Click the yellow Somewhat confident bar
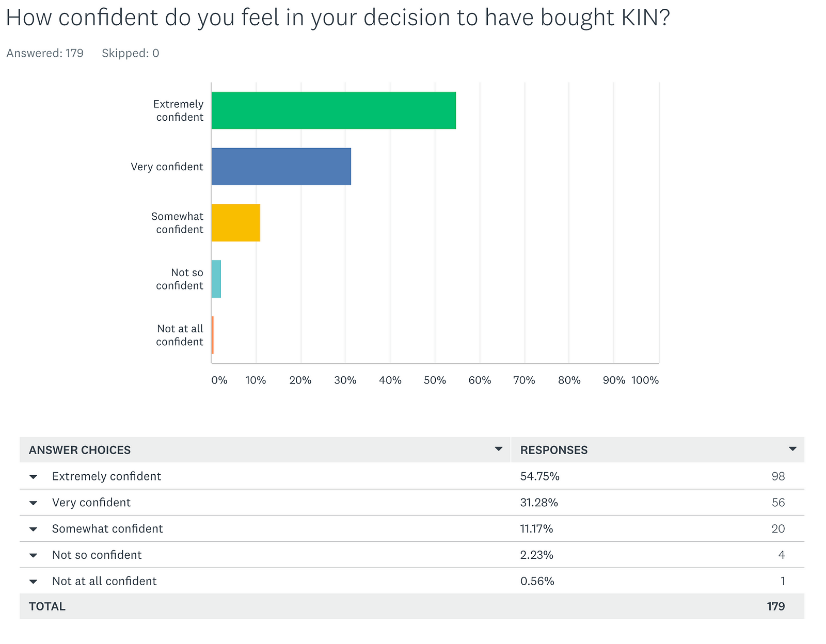Screen dimensions: 826x644 (x=235, y=223)
